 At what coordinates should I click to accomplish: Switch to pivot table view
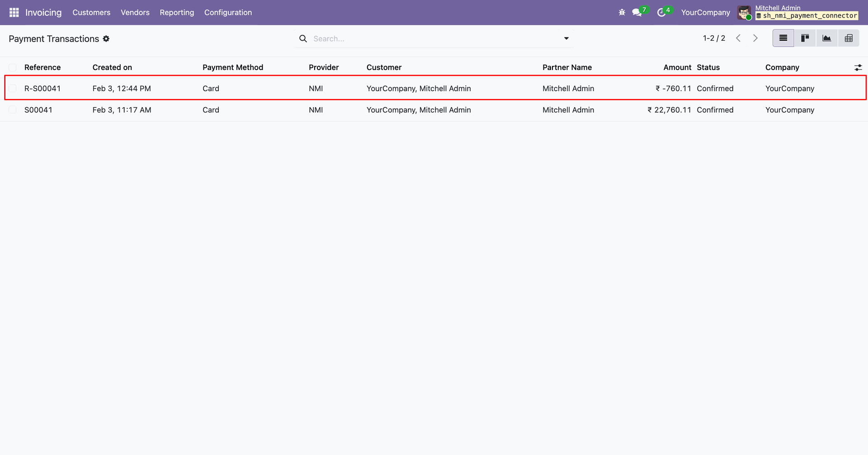[x=849, y=38]
